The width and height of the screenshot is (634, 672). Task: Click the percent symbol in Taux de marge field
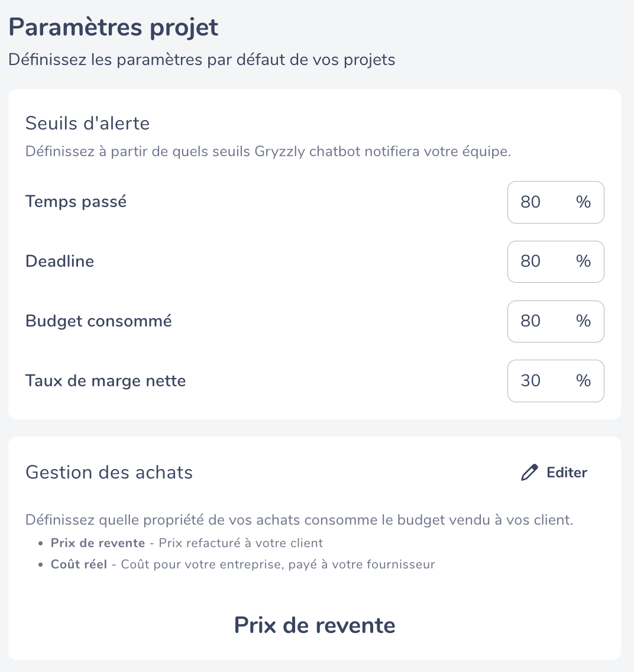click(584, 380)
